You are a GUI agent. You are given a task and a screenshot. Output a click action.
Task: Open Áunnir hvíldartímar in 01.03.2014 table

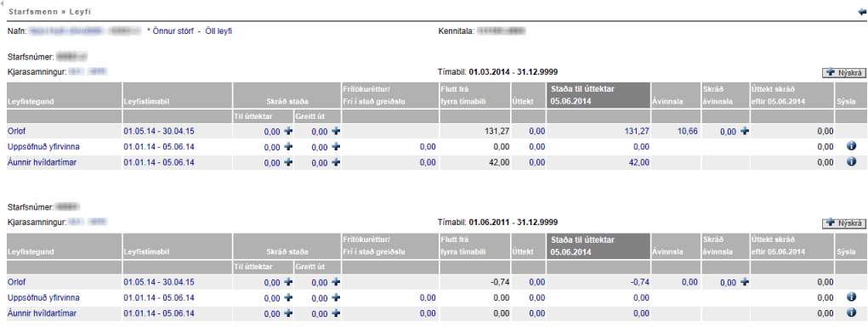coord(42,162)
